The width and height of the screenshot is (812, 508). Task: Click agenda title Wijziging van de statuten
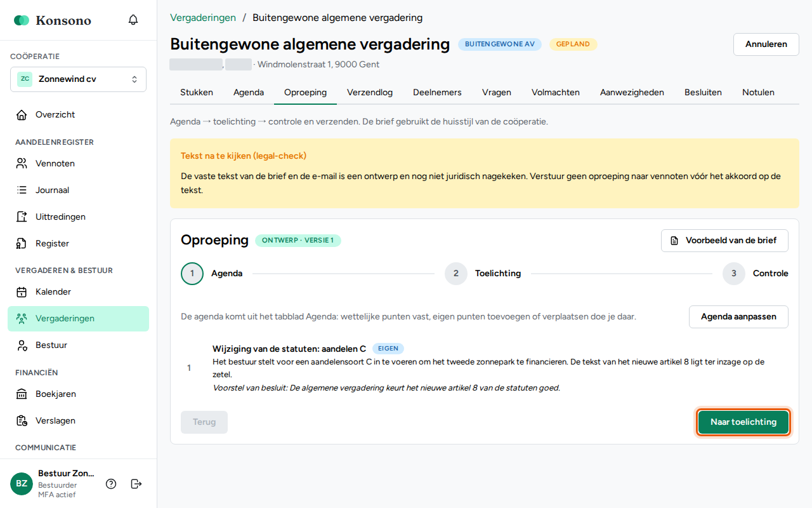tap(289, 349)
